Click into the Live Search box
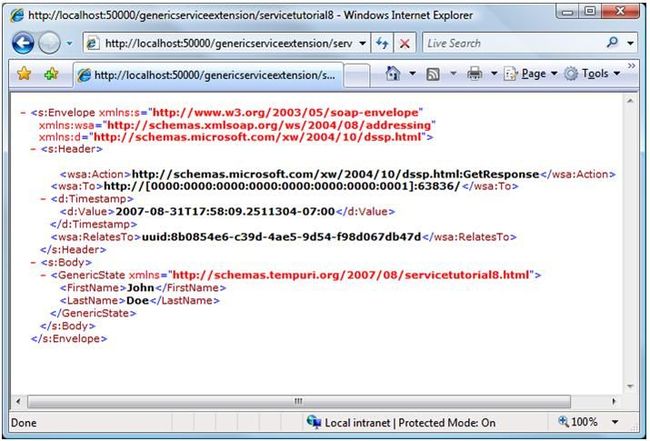Screen dimensions: 650x441 click(x=514, y=43)
